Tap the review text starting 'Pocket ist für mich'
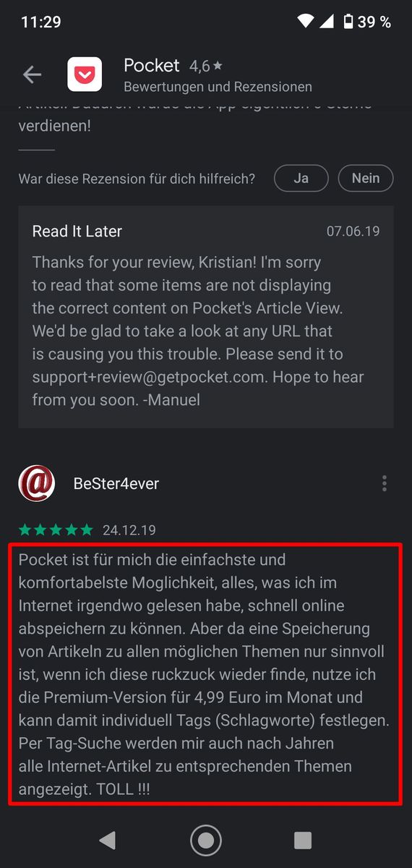The image size is (412, 868). pos(206,674)
